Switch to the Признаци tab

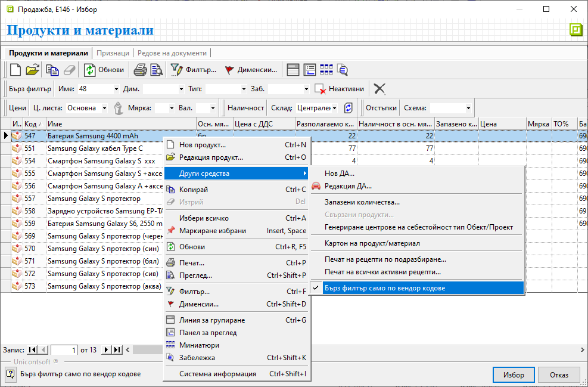pos(113,53)
